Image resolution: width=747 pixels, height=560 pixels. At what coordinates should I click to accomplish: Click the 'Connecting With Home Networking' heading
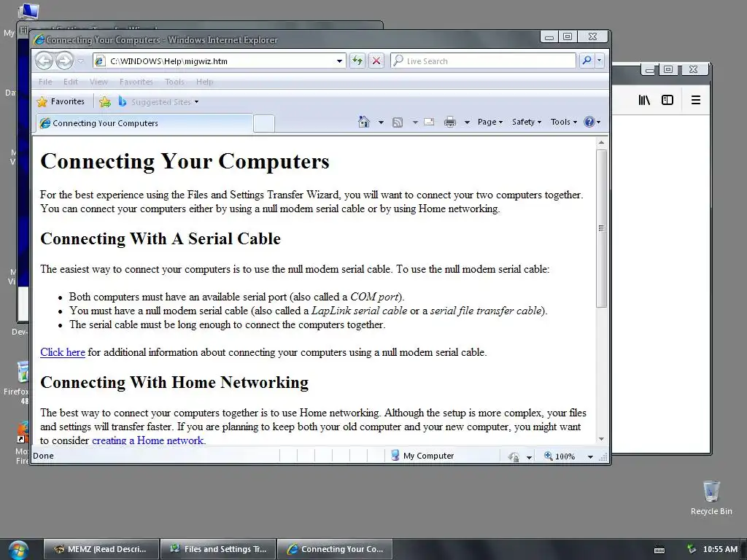coord(174,382)
